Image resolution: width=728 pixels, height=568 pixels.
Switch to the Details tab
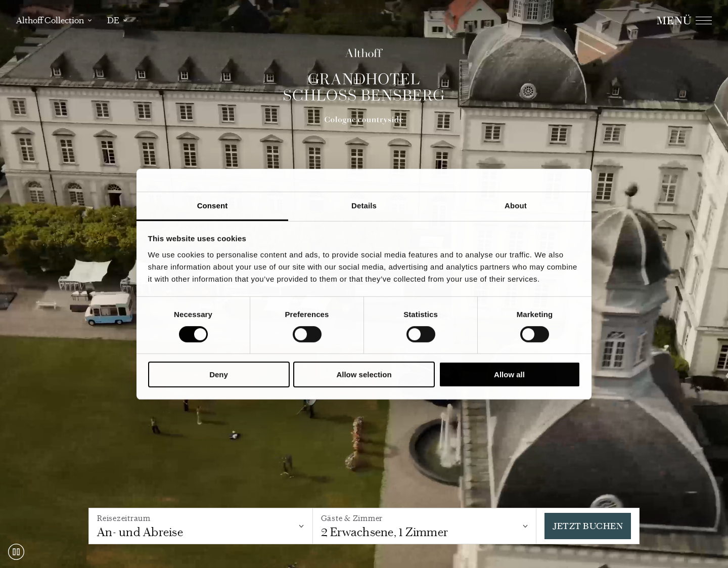coord(364,206)
